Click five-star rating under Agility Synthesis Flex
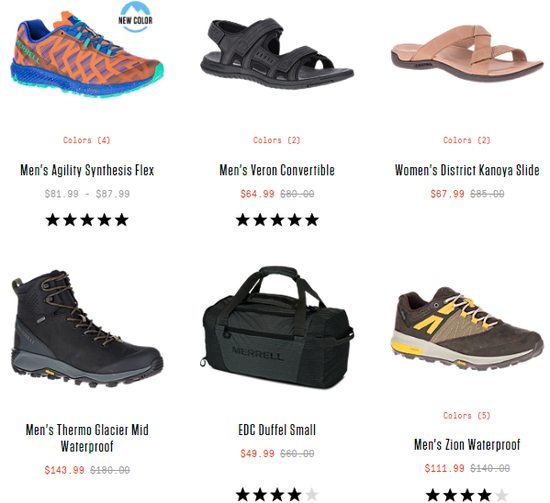This screenshot has height=503, width=550. point(87,220)
